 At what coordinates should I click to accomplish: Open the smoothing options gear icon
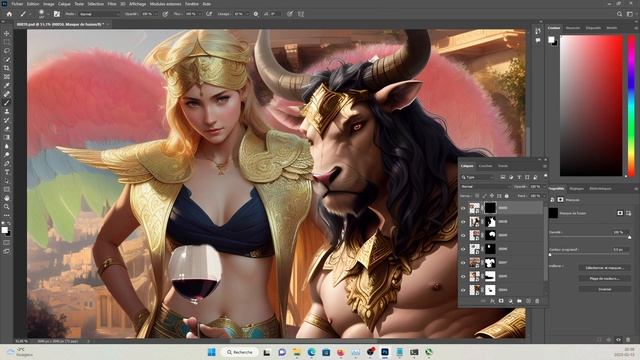256,14
